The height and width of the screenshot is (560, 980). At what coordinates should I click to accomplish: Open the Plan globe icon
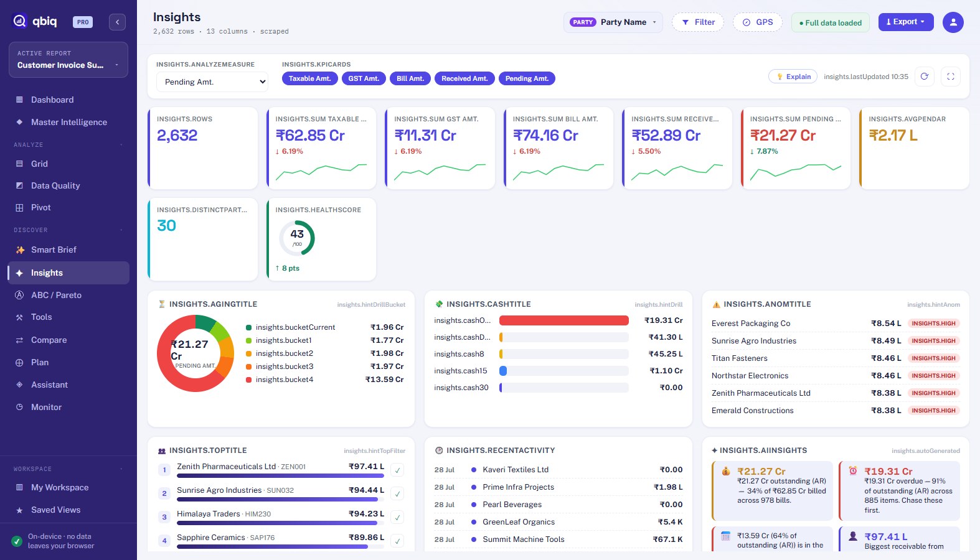19,362
